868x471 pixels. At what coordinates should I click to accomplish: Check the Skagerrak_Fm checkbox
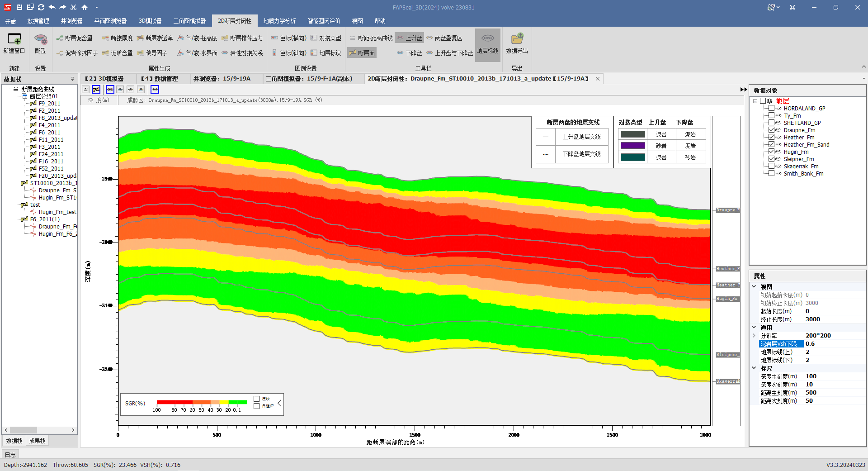[772, 166]
